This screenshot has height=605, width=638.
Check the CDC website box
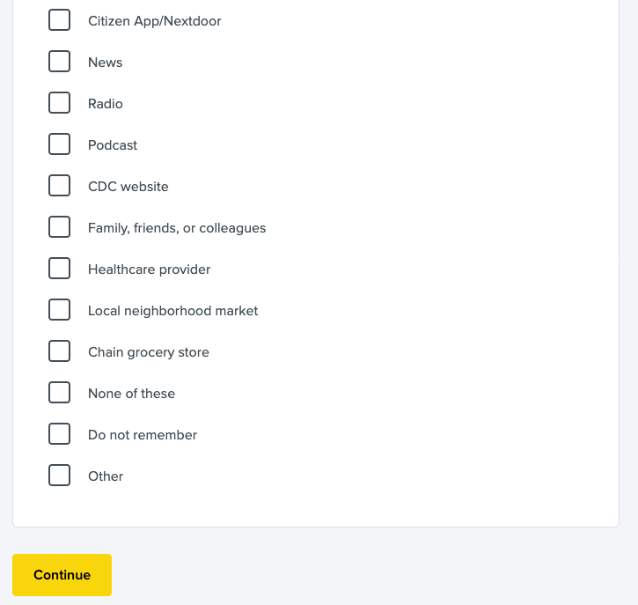tap(59, 186)
